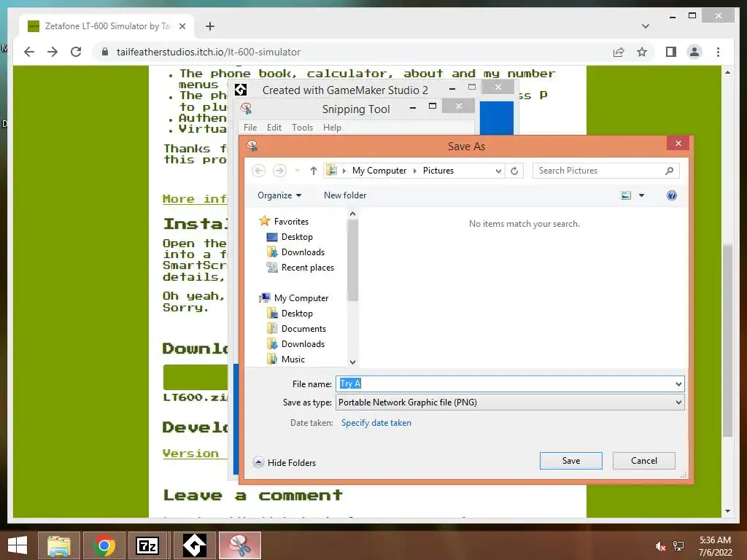Click the Specify date taken link
Image resolution: width=747 pixels, height=560 pixels.
tap(376, 423)
